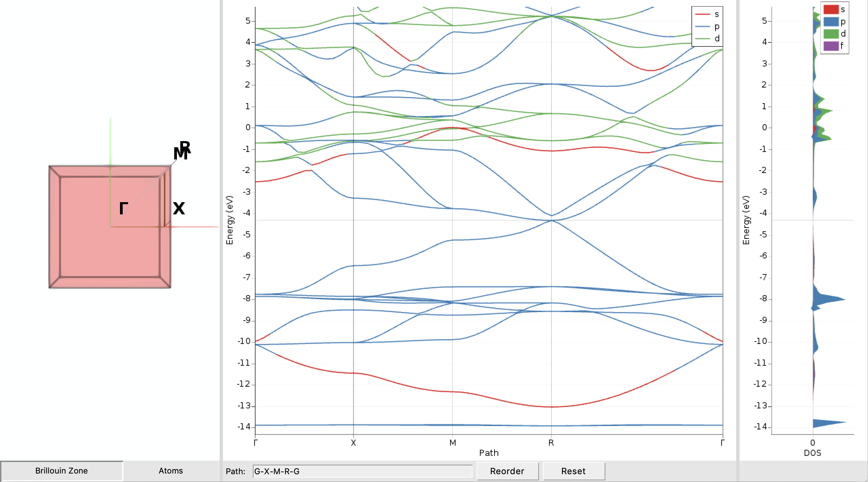Switch to the Brillouin Zone tab
868x482 pixels.
(x=62, y=471)
